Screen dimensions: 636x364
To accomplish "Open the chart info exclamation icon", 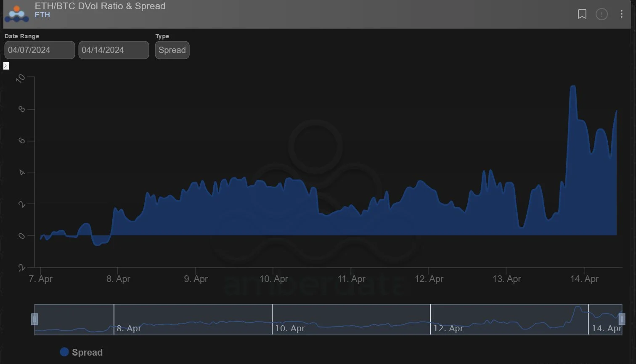I will (x=602, y=14).
